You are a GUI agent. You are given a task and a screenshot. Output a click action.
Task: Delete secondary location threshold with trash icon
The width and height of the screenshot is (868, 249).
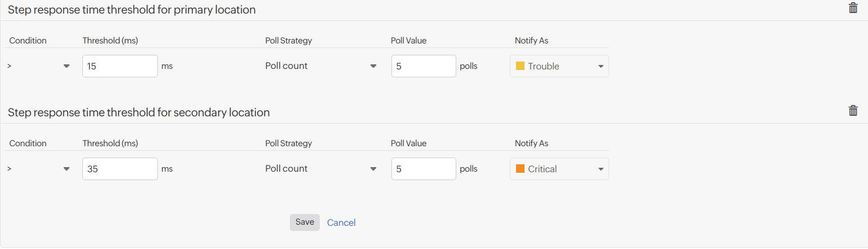point(853,111)
